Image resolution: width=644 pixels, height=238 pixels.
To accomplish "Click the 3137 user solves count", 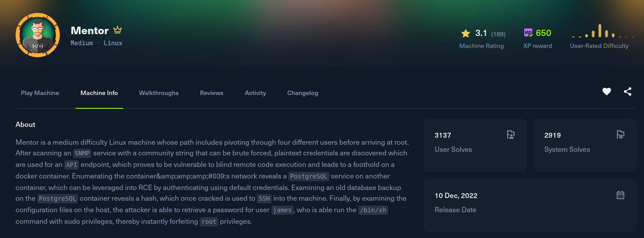I will (x=443, y=135).
